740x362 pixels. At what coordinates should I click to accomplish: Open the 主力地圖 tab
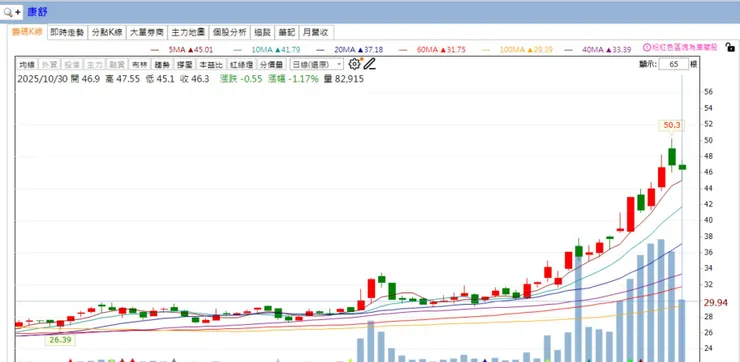point(188,33)
